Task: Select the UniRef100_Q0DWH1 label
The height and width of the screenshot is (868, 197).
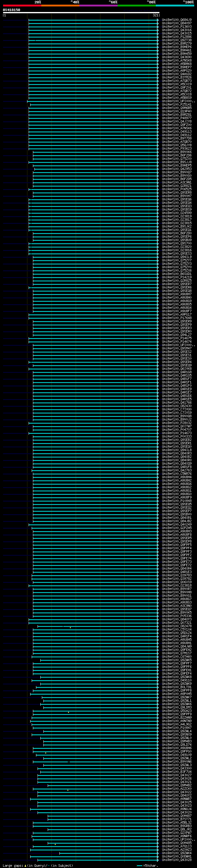Action: click(x=177, y=857)
